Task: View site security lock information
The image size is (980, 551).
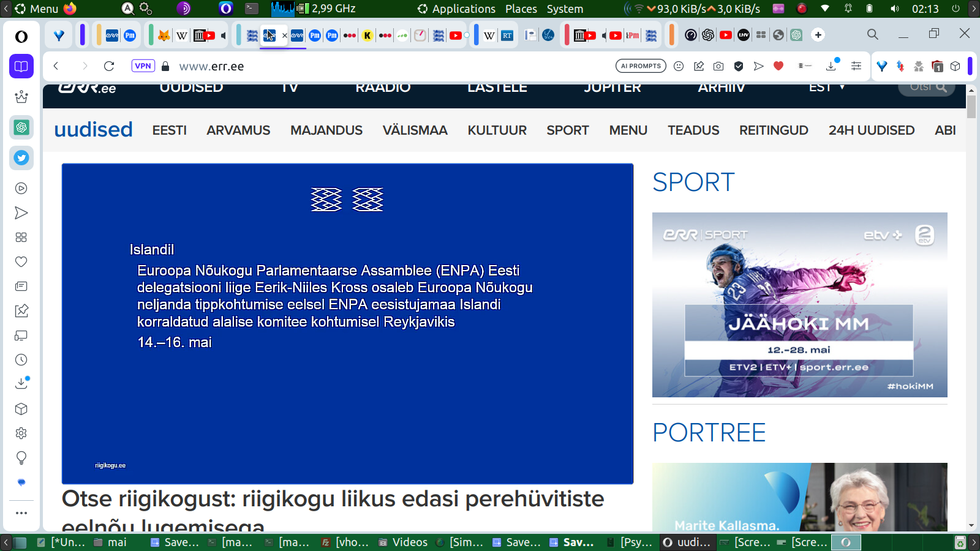Action: pos(165,66)
